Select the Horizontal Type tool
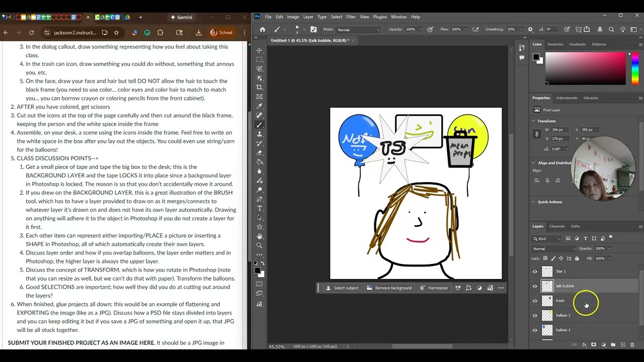644x362 pixels. click(260, 208)
